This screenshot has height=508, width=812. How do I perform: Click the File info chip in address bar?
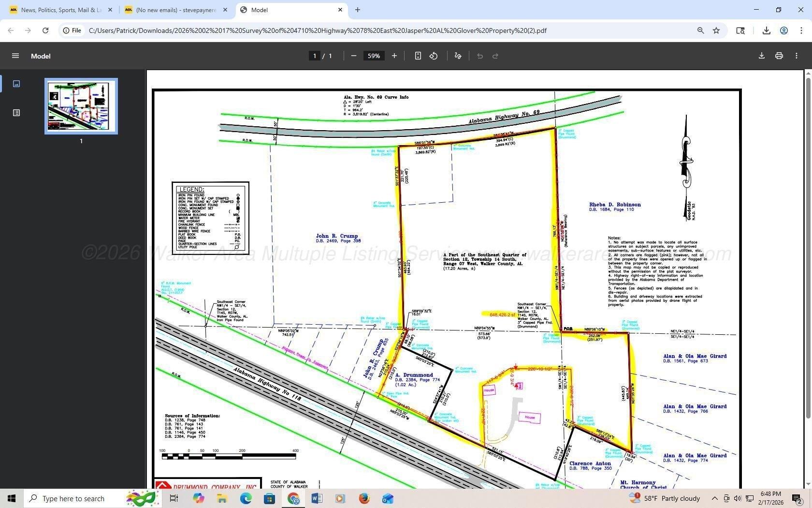click(x=73, y=30)
